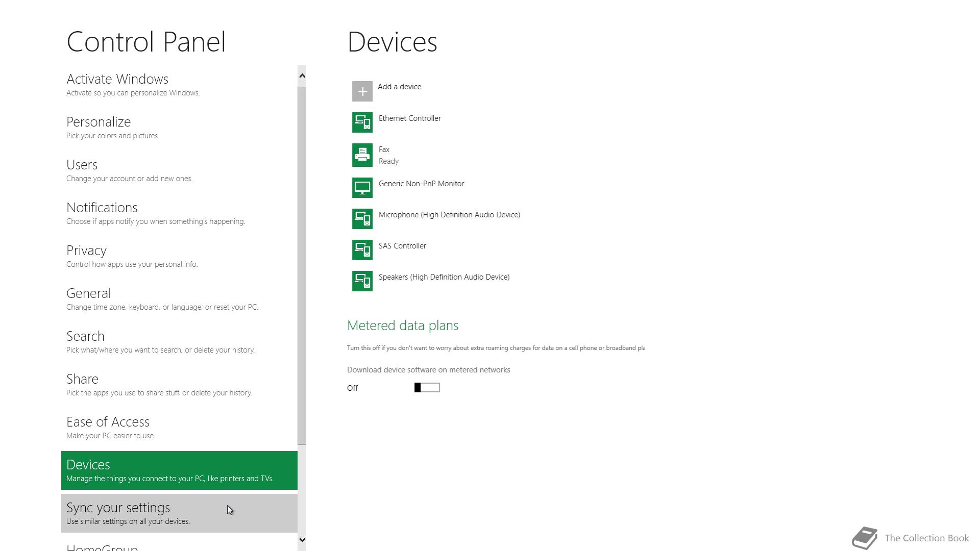Open the Ease of Access category
Viewport: 980px width, 551px height.
[108, 422]
